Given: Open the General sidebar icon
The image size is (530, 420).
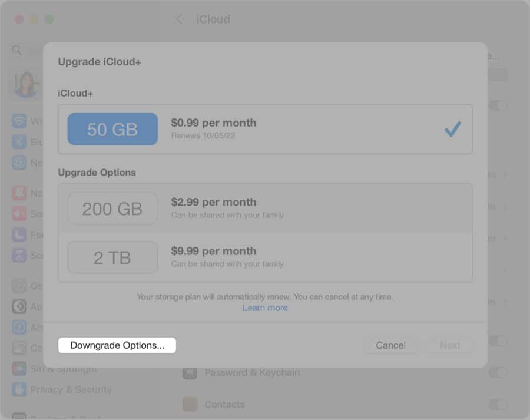Looking at the screenshot, I should [19, 286].
